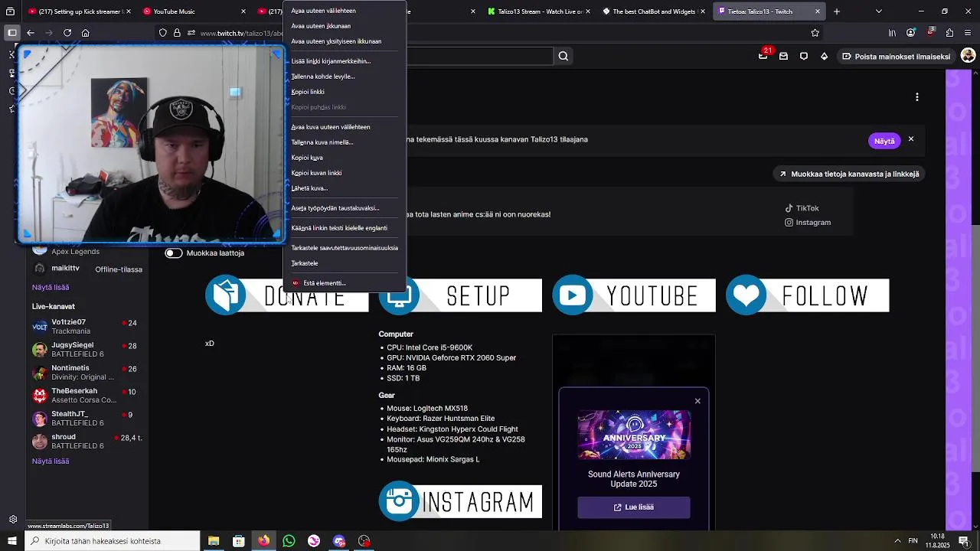Dismiss the subscriber goal banner X
Image resolution: width=980 pixels, height=551 pixels.
pos(911,139)
